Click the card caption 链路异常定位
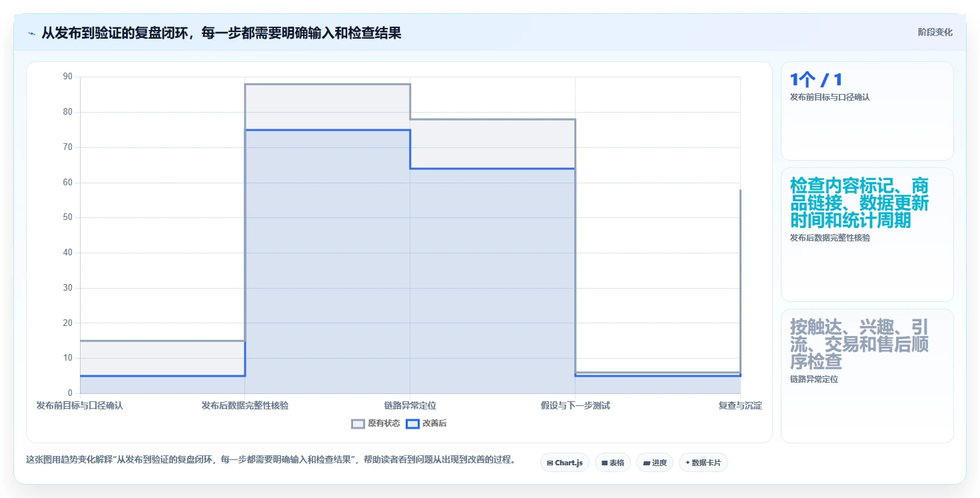 [x=813, y=379]
